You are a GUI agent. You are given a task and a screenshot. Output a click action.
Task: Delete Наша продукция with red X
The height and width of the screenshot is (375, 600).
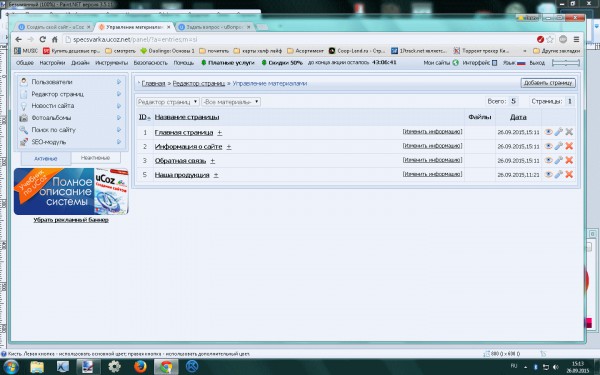(x=569, y=174)
